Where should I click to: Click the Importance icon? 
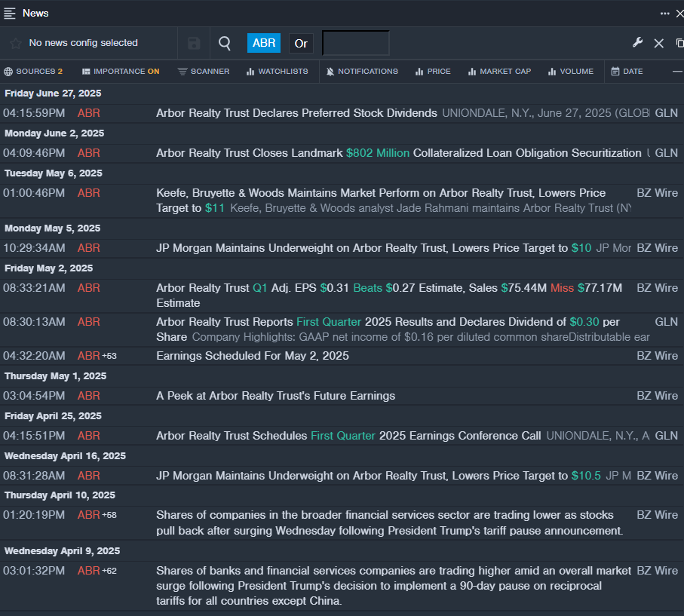tap(86, 72)
